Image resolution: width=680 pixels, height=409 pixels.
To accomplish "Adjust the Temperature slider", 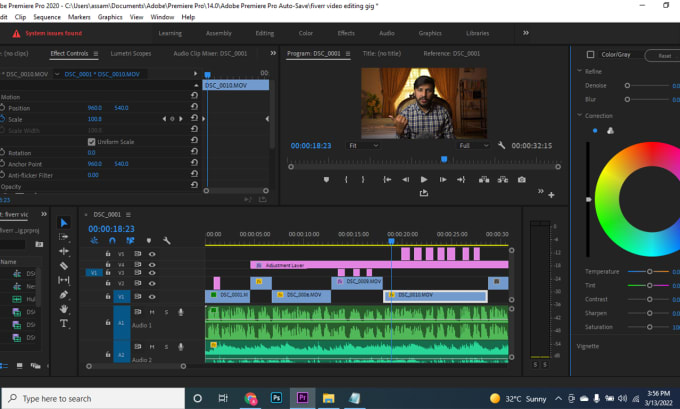I will tap(649, 272).
